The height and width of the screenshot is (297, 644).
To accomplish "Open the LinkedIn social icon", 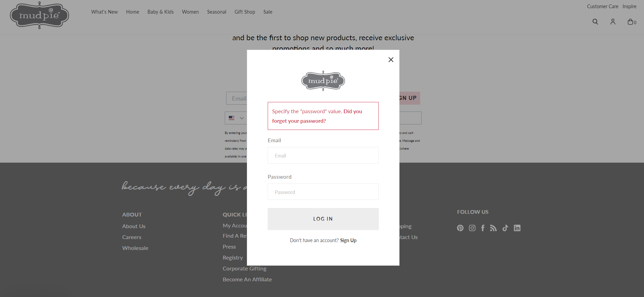I will click(x=517, y=228).
